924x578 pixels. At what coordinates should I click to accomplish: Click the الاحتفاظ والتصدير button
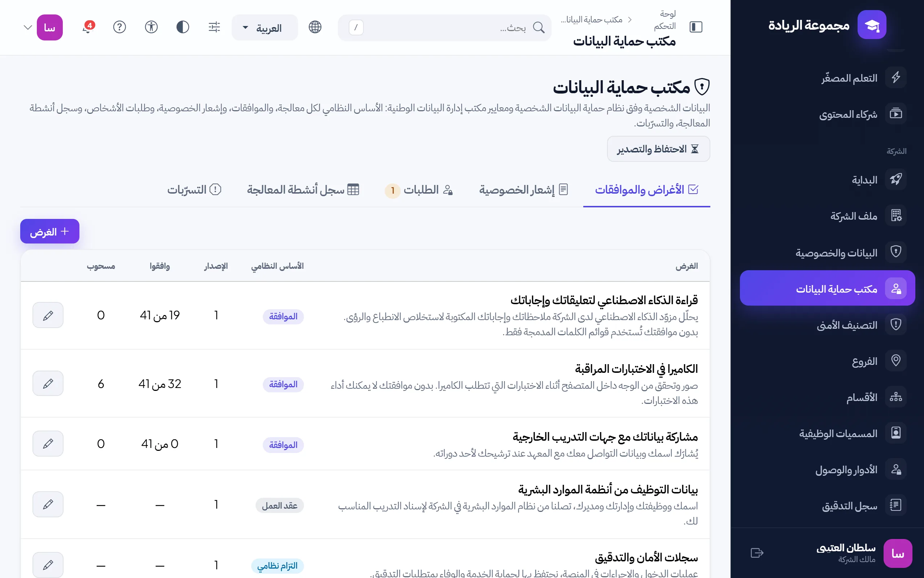tap(658, 149)
